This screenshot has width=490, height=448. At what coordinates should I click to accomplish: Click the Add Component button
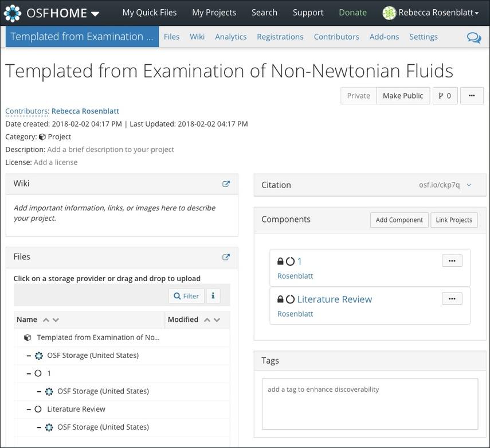click(399, 220)
